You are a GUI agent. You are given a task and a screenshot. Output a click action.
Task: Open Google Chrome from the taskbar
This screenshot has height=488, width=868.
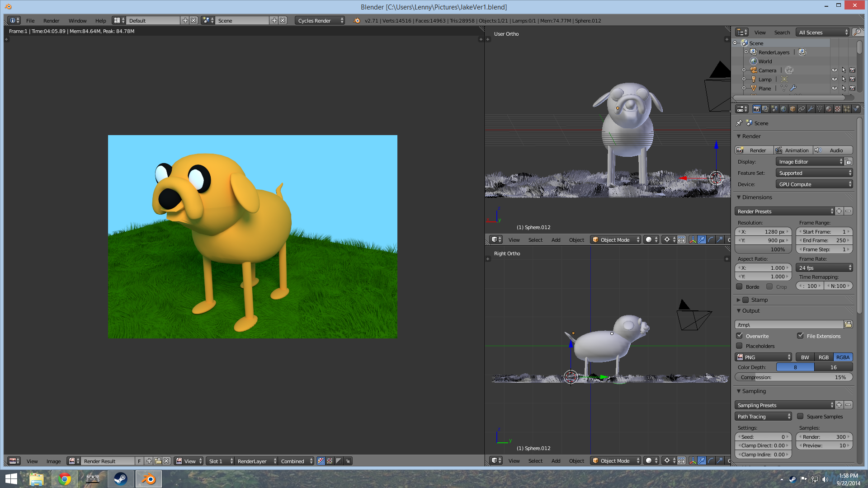[x=65, y=479]
